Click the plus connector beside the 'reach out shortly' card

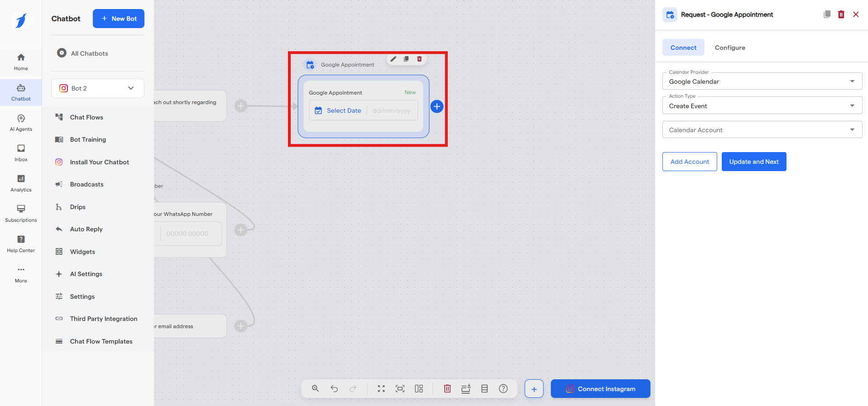(241, 106)
